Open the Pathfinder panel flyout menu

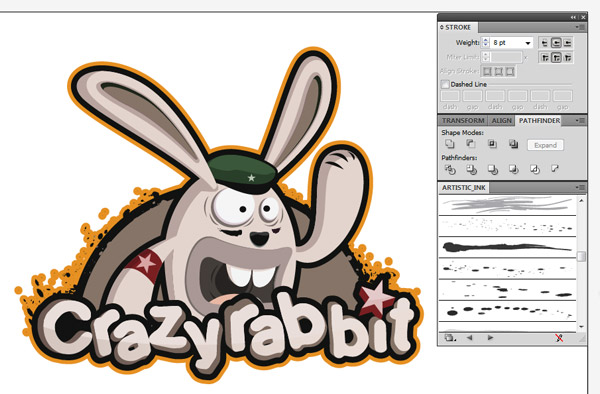(580, 120)
